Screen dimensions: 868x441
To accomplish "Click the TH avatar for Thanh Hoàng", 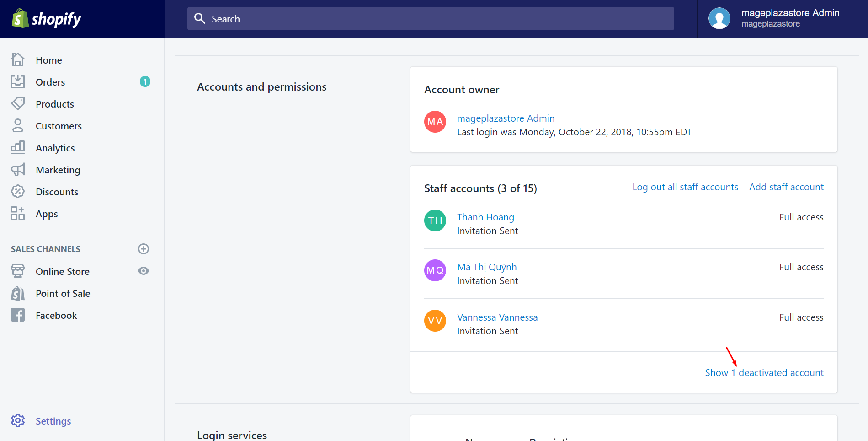I will (x=435, y=220).
